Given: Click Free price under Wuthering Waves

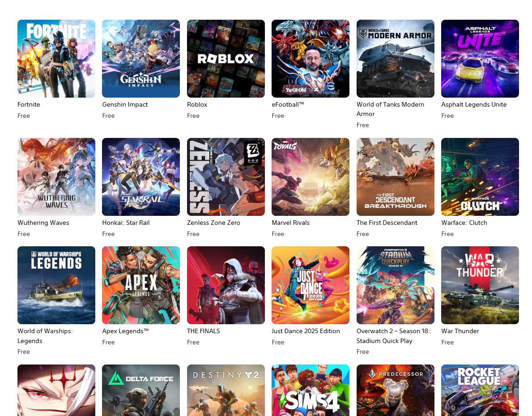Looking at the screenshot, I should (24, 234).
